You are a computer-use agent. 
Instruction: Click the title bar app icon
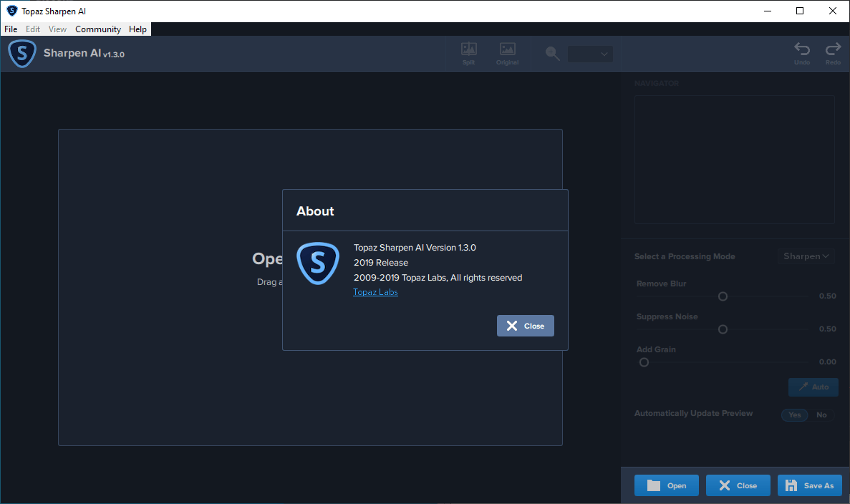12,11
